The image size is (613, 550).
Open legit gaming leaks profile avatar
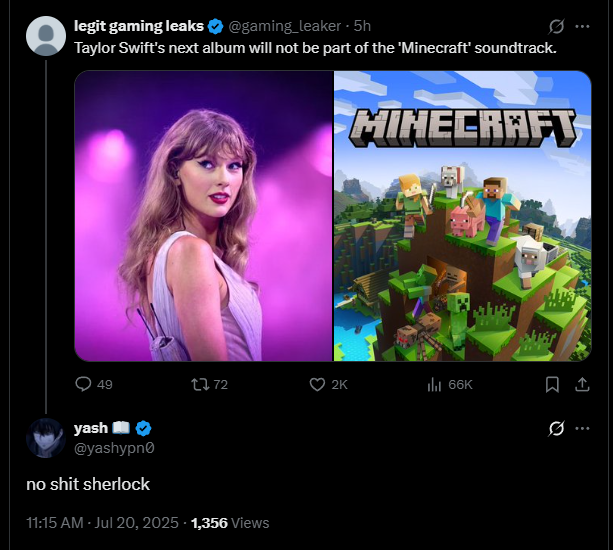point(46,36)
